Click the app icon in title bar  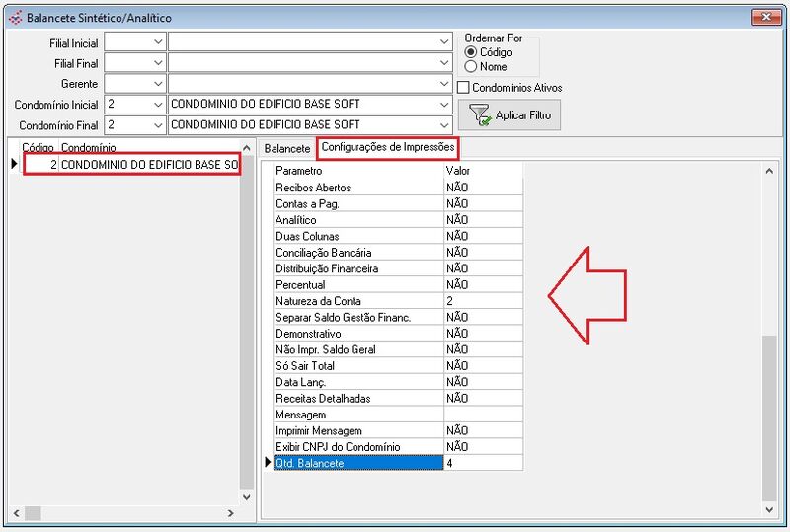[x=14, y=18]
